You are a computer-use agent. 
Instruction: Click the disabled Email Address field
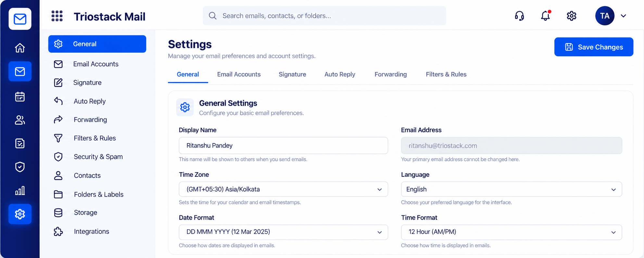pyautogui.click(x=511, y=145)
